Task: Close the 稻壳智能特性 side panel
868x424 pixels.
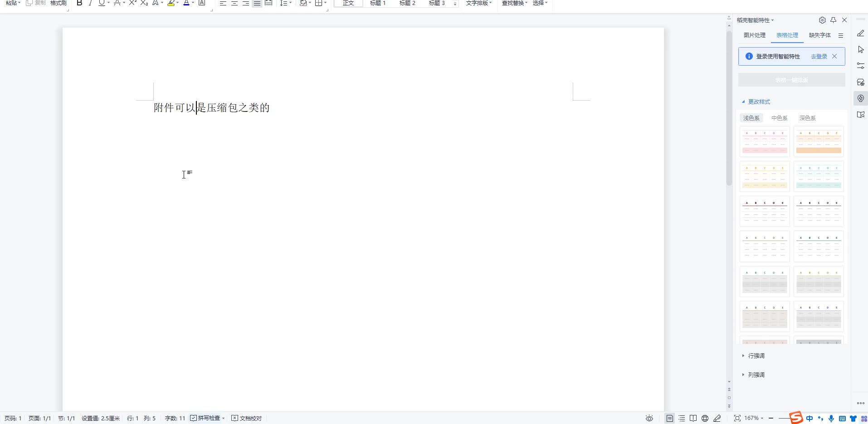Action: click(x=844, y=20)
